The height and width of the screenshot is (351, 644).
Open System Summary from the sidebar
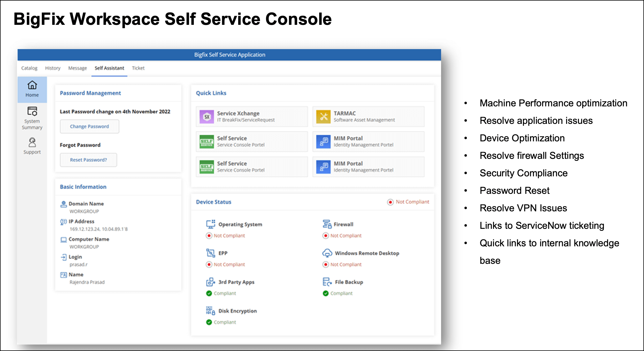click(32, 118)
